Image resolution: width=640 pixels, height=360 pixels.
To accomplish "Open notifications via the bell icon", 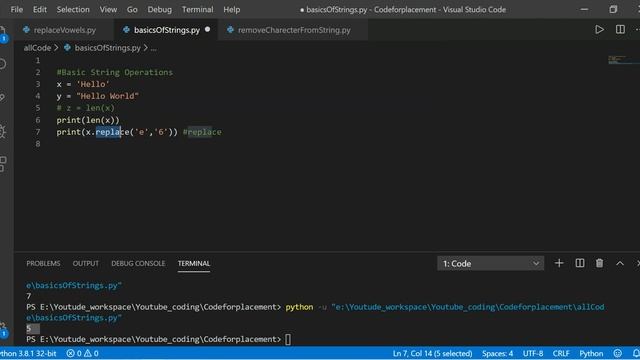I will (636, 353).
